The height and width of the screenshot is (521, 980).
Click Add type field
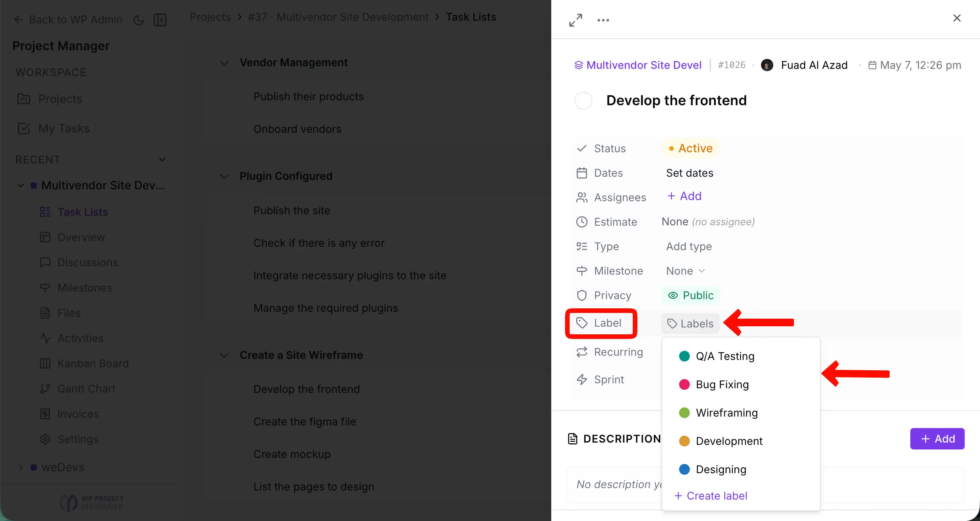point(689,247)
